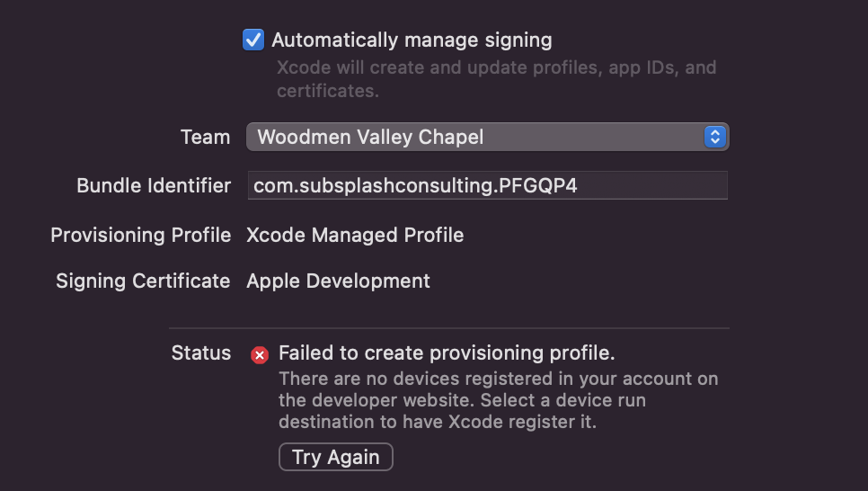Click the "Xcode will create and update profiles" hint
868x491 pixels.
pyautogui.click(x=496, y=67)
